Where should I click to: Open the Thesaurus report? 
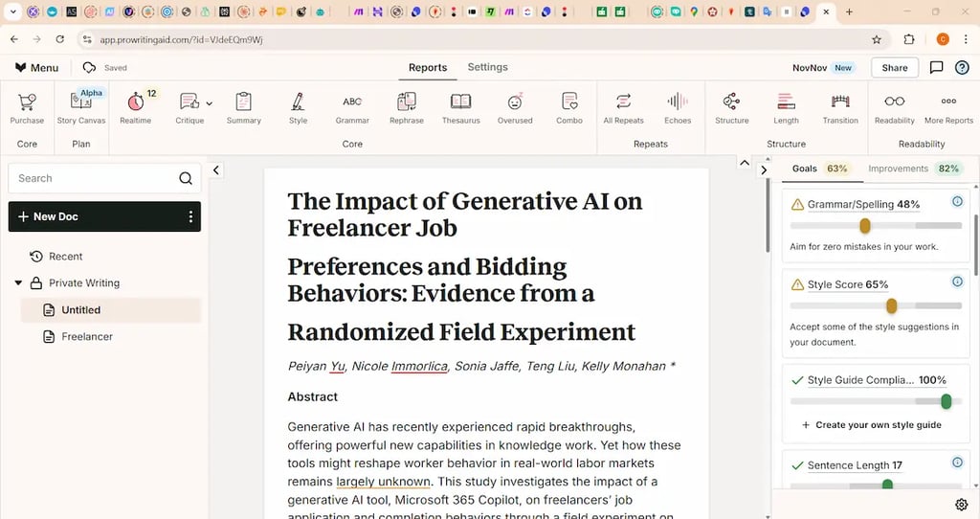click(461, 109)
